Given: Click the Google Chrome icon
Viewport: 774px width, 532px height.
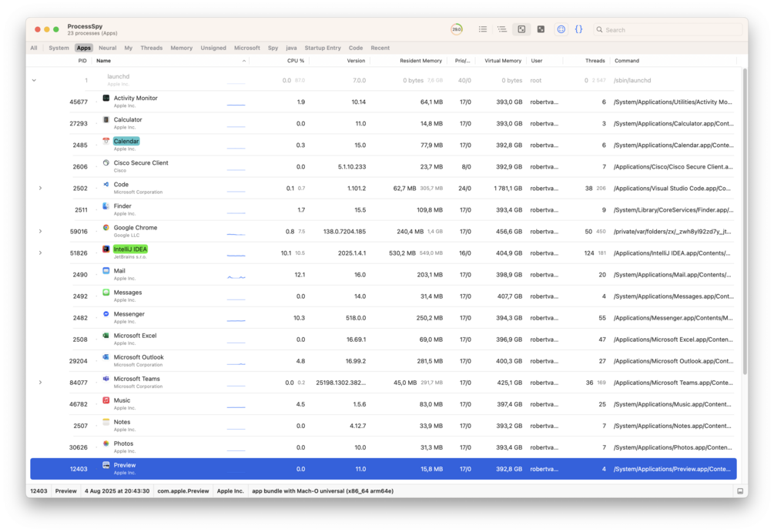Looking at the screenshot, I should [x=106, y=228].
